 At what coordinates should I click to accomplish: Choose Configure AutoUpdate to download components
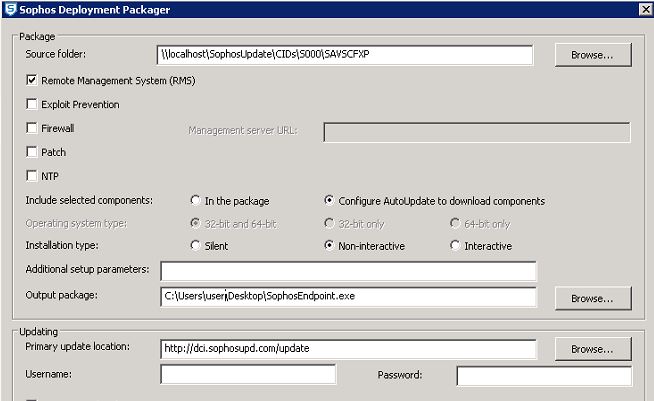329,200
